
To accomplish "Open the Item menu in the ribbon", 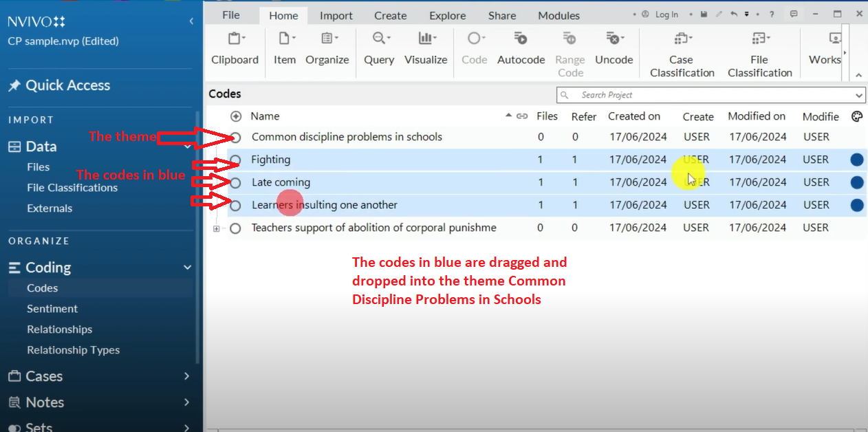I will [x=285, y=47].
